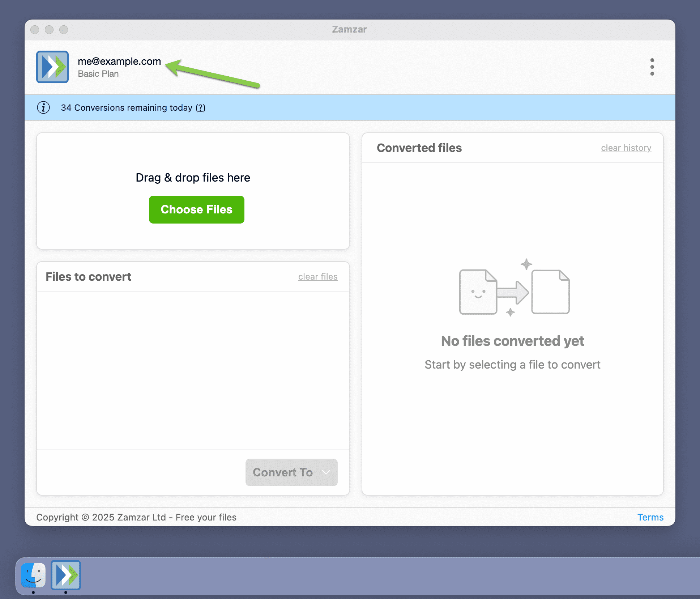Click the info icon in the blue banner
The image size is (700, 599).
click(43, 107)
